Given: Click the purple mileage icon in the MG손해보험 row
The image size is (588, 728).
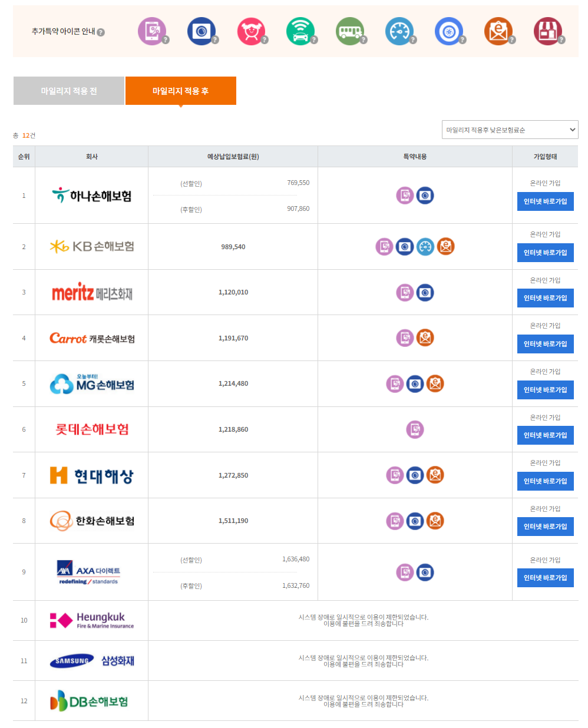Looking at the screenshot, I should [395, 384].
